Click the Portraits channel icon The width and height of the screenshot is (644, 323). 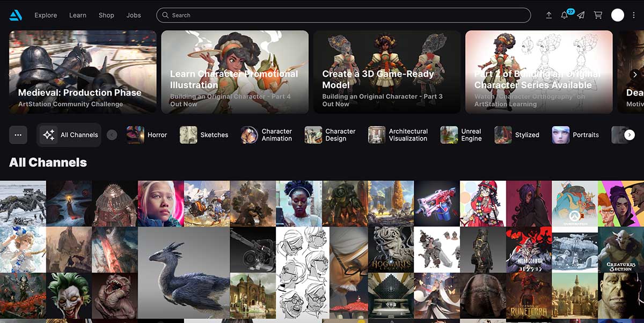561,135
